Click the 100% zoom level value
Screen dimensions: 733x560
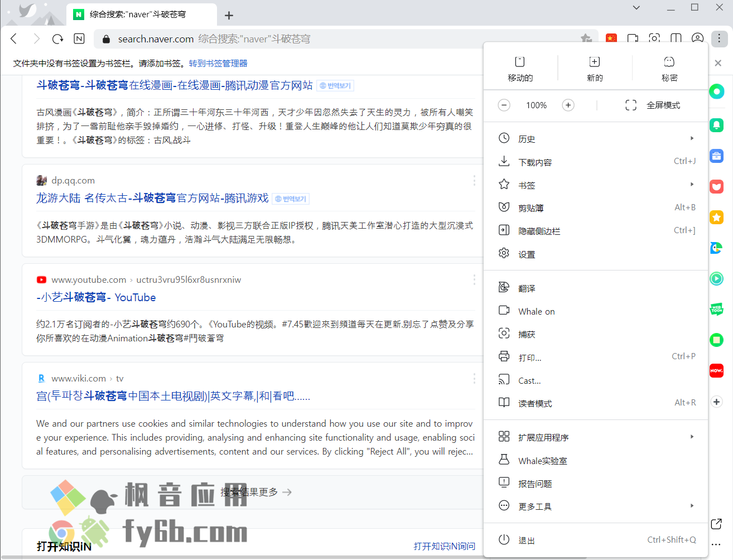(x=536, y=105)
